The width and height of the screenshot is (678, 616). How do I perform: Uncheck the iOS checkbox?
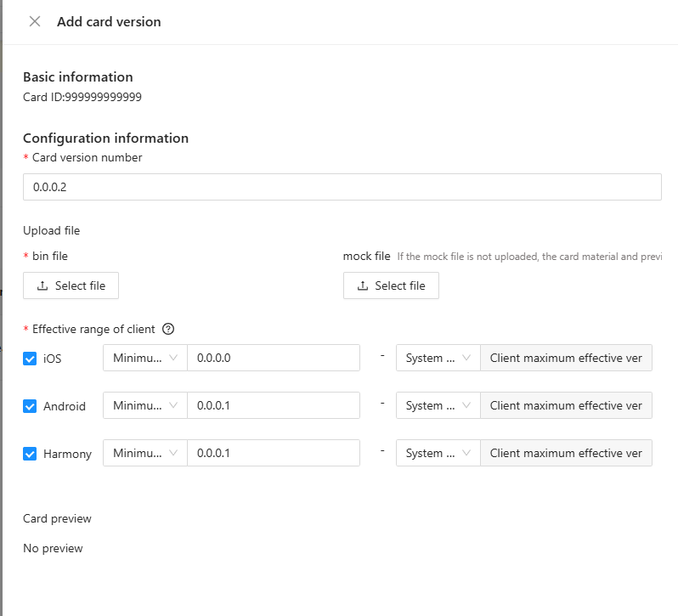[30, 359]
